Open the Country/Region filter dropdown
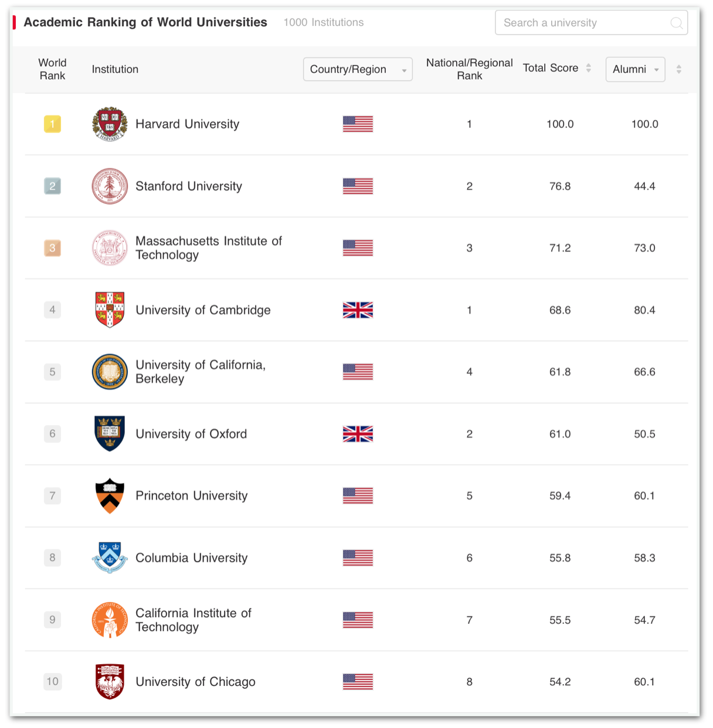713x728 pixels. tap(358, 69)
